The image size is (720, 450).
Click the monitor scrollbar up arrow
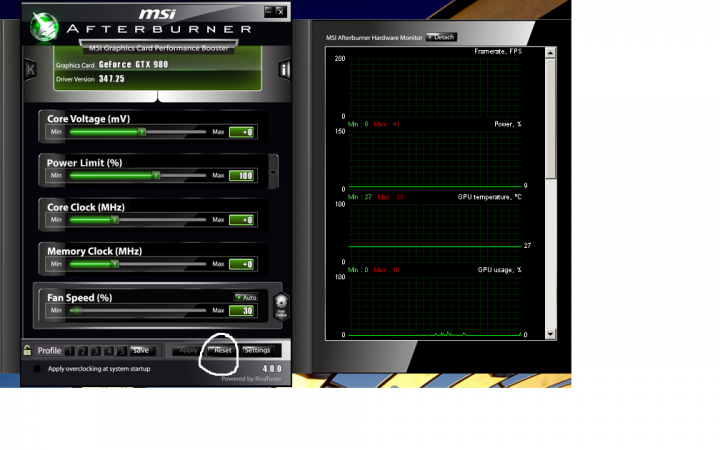(550, 53)
